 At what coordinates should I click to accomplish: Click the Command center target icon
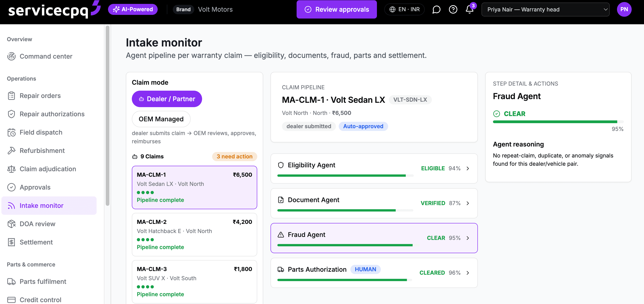[11, 56]
